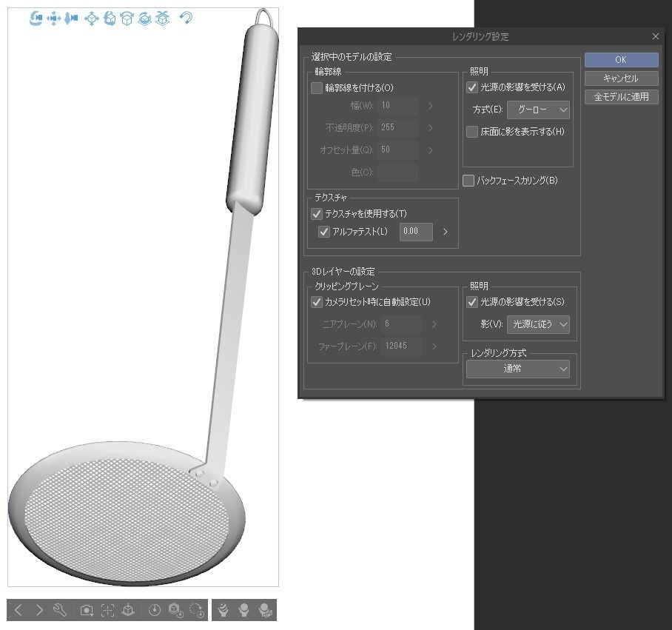Expand the ファープレーン slider arrow
Image resolution: width=672 pixels, height=630 pixels.
click(434, 346)
